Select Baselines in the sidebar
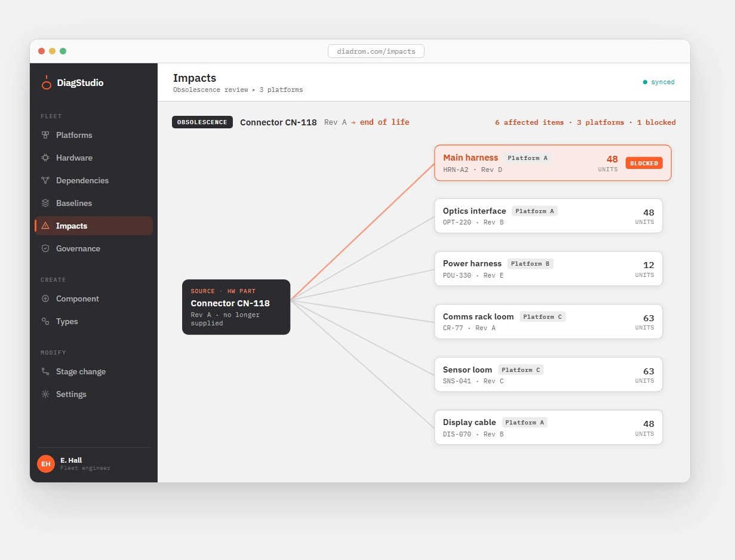Viewport: 735px width, 560px height. (94, 204)
